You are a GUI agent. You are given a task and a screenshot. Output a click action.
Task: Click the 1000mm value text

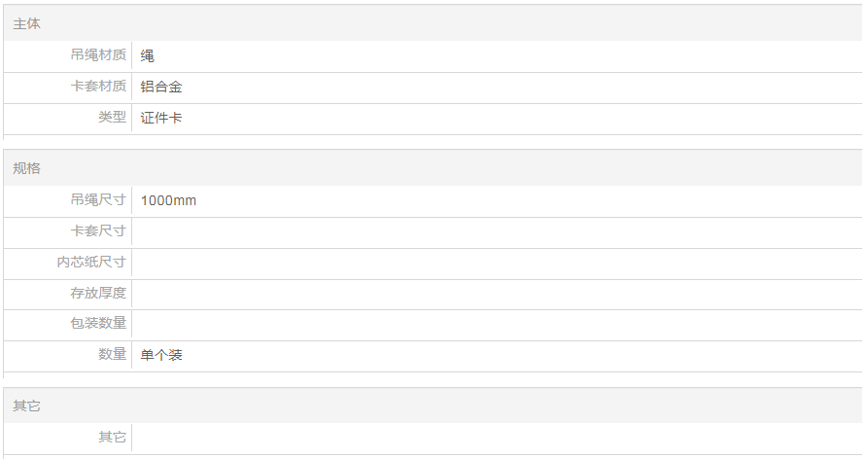[x=168, y=200]
